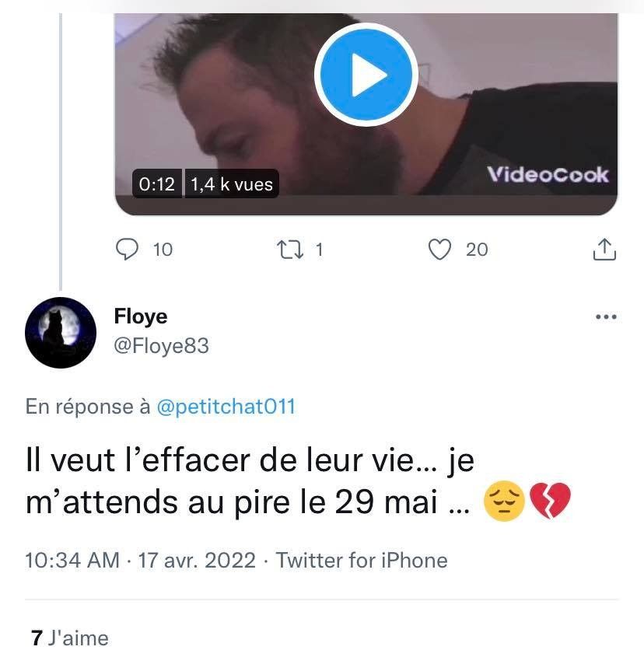The width and height of the screenshot is (644, 664).
Task: Play the video in the parent tweet
Action: click(x=366, y=75)
